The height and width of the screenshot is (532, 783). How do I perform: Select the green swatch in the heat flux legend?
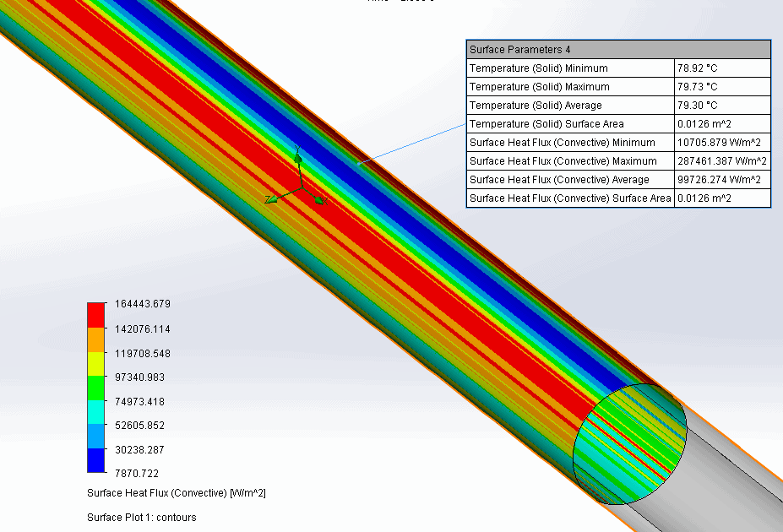point(96,388)
